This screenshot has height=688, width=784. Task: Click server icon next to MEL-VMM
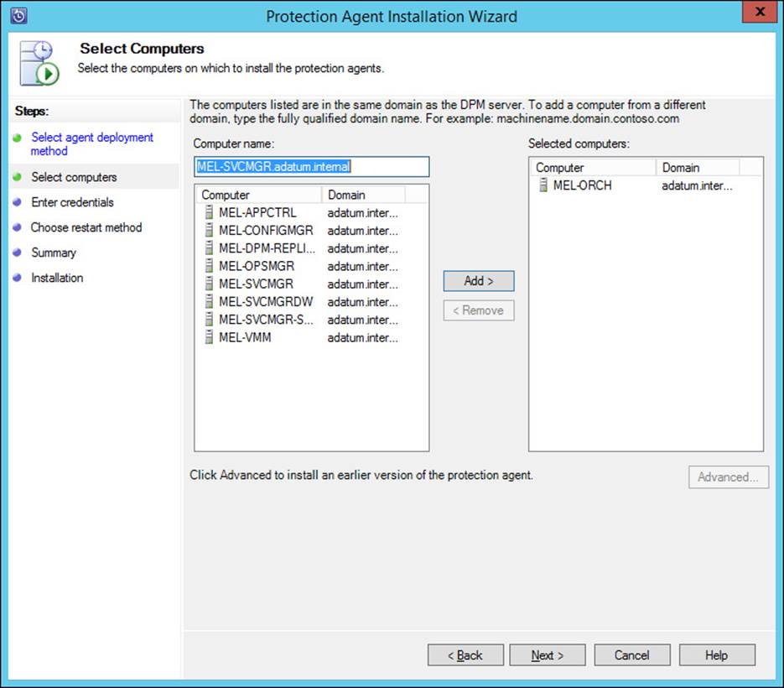coord(209,338)
